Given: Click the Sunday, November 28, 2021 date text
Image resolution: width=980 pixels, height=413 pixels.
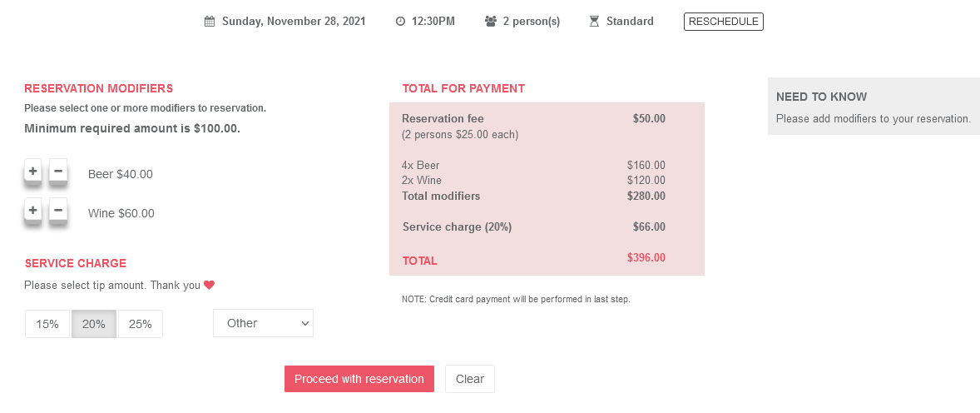Looking at the screenshot, I should coord(294,22).
